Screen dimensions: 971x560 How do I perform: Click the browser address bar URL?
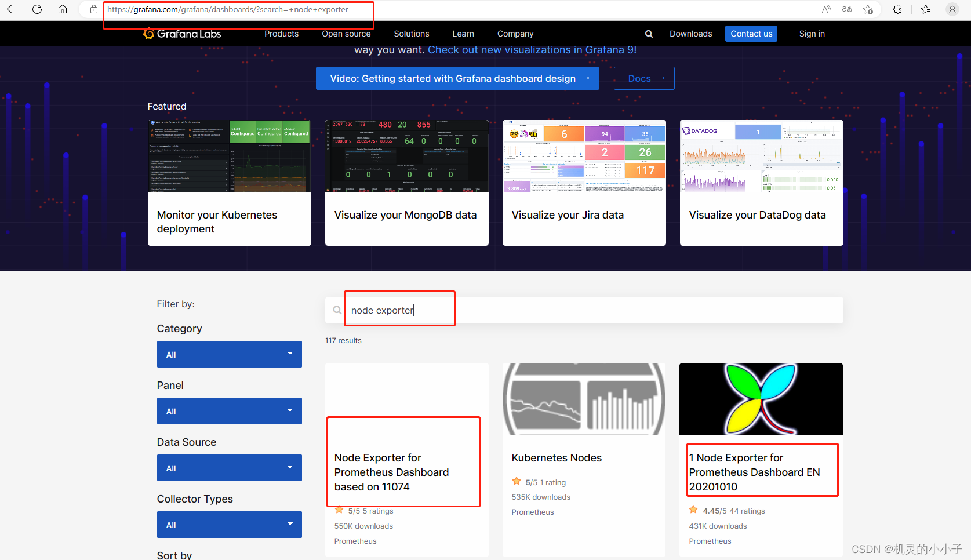[x=228, y=9]
